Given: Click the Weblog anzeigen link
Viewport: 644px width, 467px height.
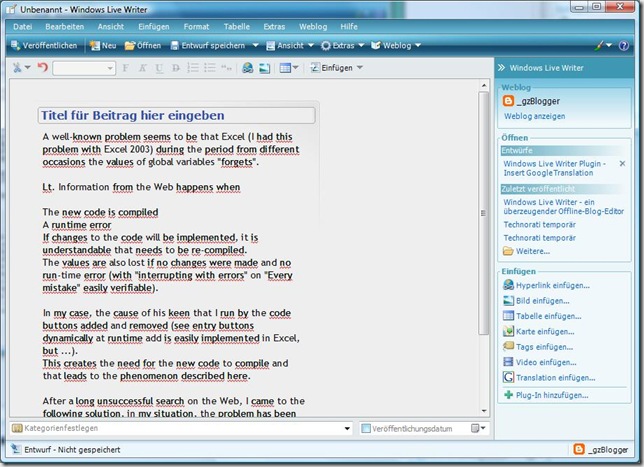Looking at the screenshot, I should tap(534, 116).
